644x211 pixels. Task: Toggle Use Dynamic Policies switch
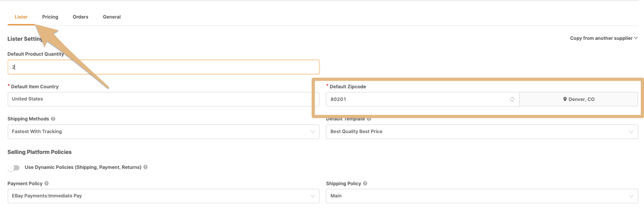[14, 168]
